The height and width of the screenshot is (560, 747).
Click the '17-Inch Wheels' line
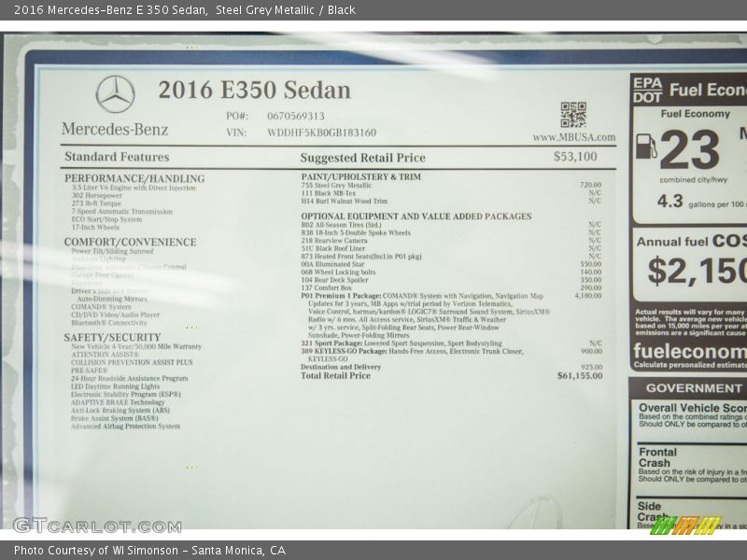[x=95, y=227]
